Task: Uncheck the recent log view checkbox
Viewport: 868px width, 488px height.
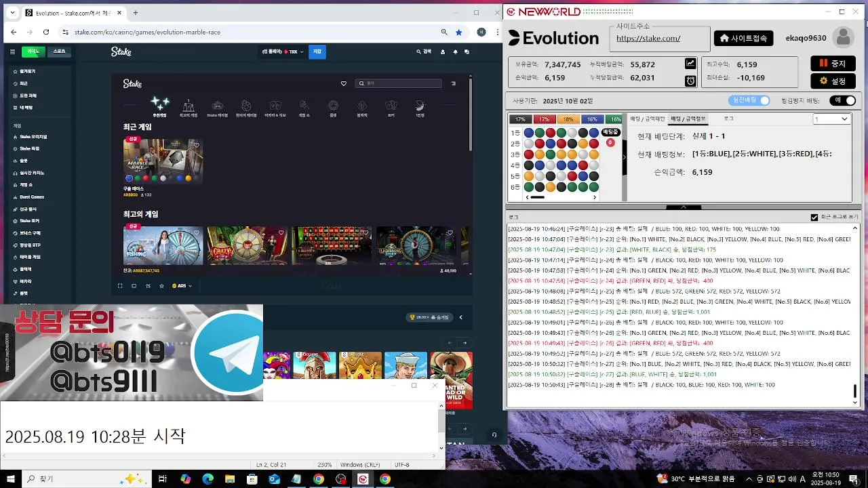Action: pos(814,217)
